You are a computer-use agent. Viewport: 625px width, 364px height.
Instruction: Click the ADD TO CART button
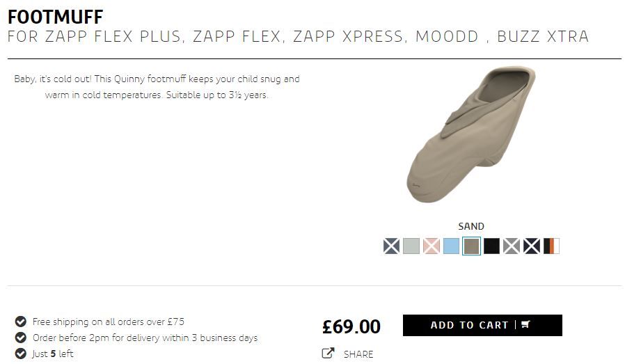click(482, 325)
